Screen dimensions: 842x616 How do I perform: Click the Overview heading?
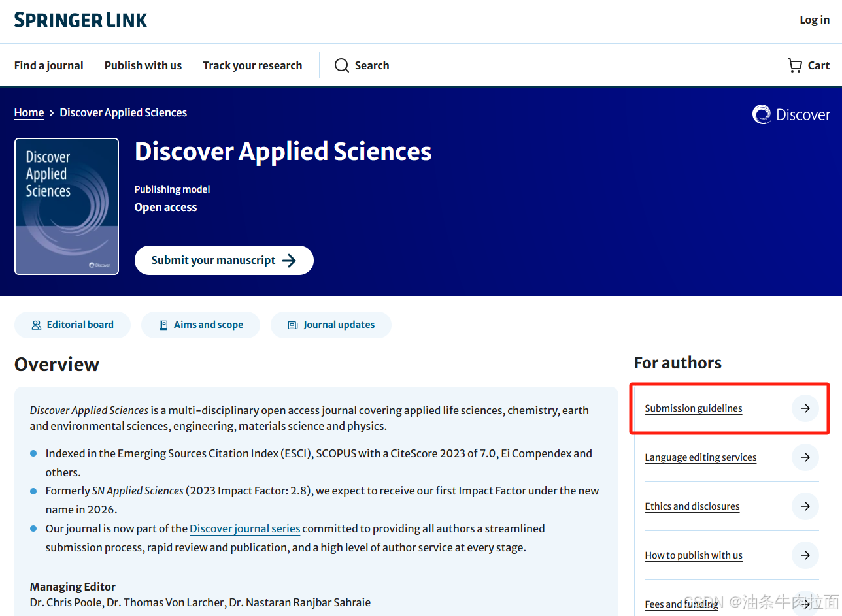coord(57,364)
